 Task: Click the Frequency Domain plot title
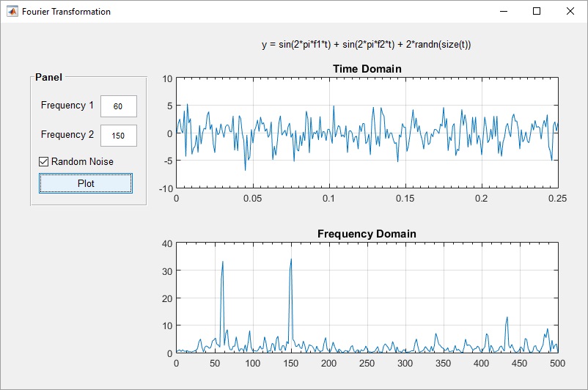[367, 234]
